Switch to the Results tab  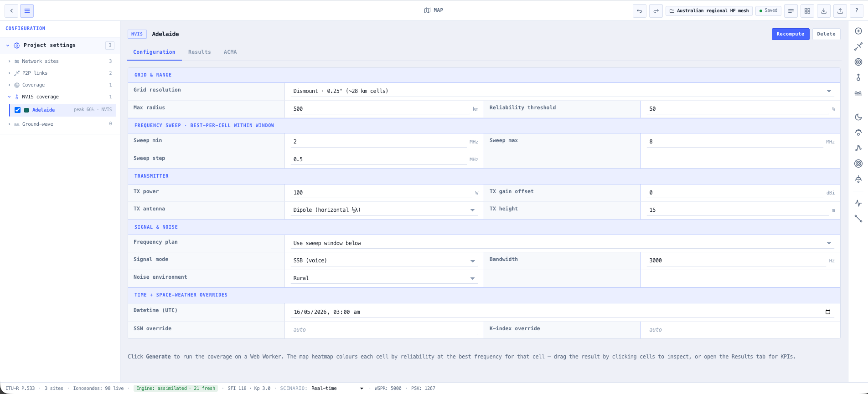pyautogui.click(x=200, y=52)
